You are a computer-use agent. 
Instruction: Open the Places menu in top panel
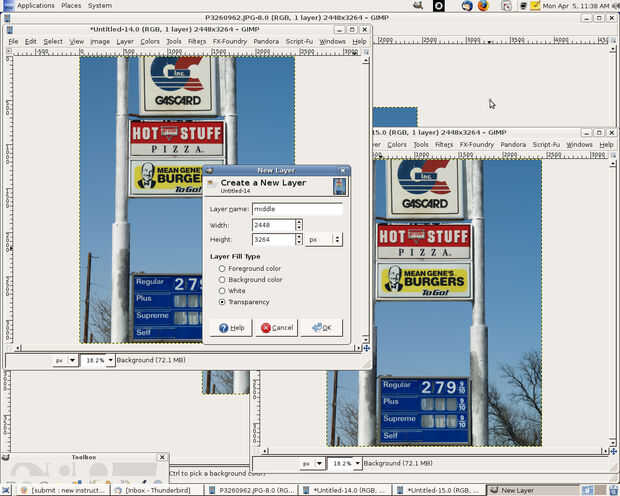[x=71, y=6]
